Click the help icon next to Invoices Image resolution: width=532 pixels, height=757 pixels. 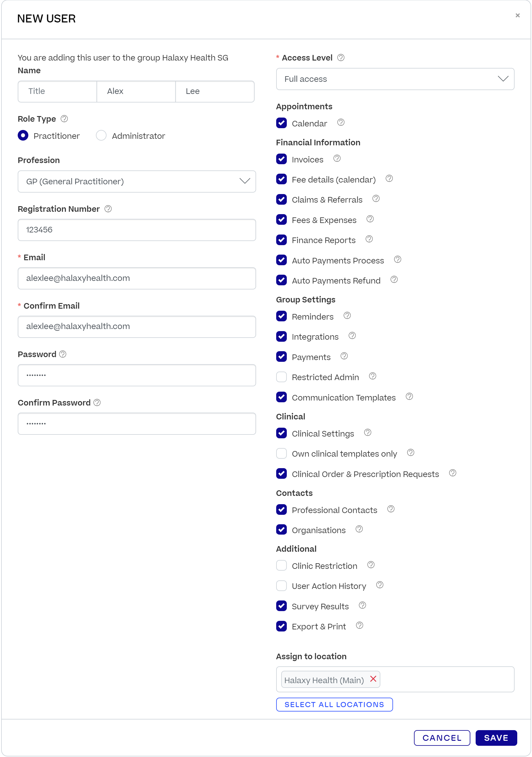coord(337,159)
